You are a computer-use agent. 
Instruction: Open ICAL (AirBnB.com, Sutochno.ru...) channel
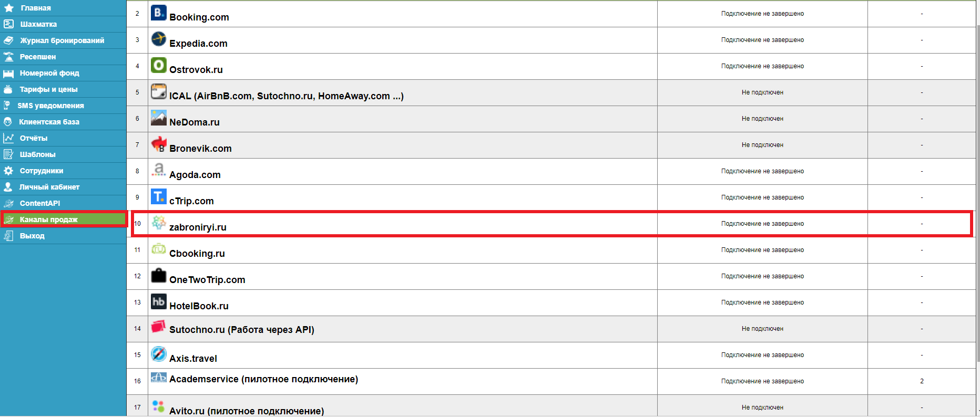pos(287,96)
